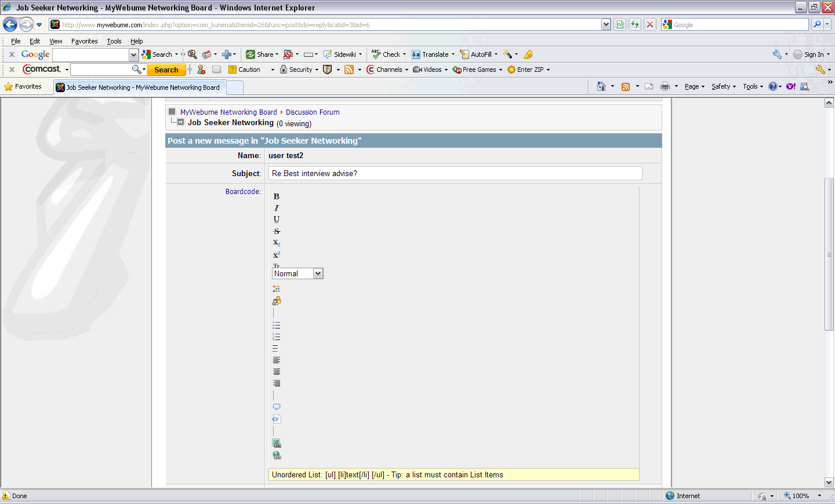Open MyWebume Networking Board link
835x504 pixels.
[x=228, y=112]
